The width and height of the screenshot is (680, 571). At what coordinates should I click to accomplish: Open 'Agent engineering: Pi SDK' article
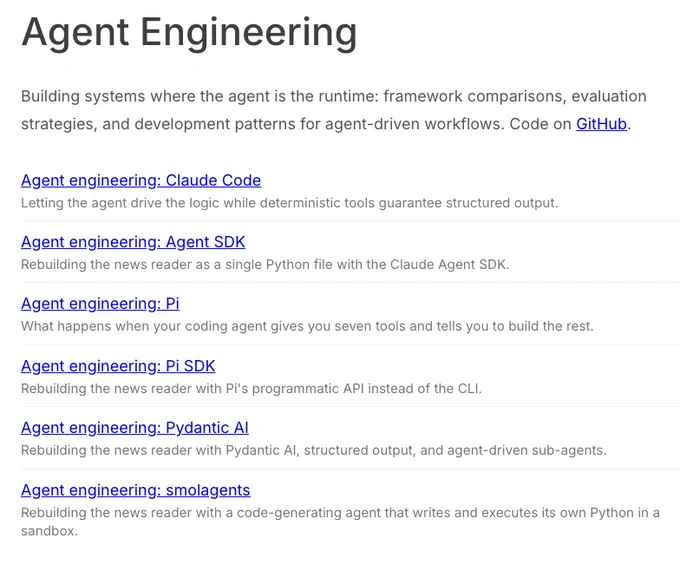click(118, 366)
